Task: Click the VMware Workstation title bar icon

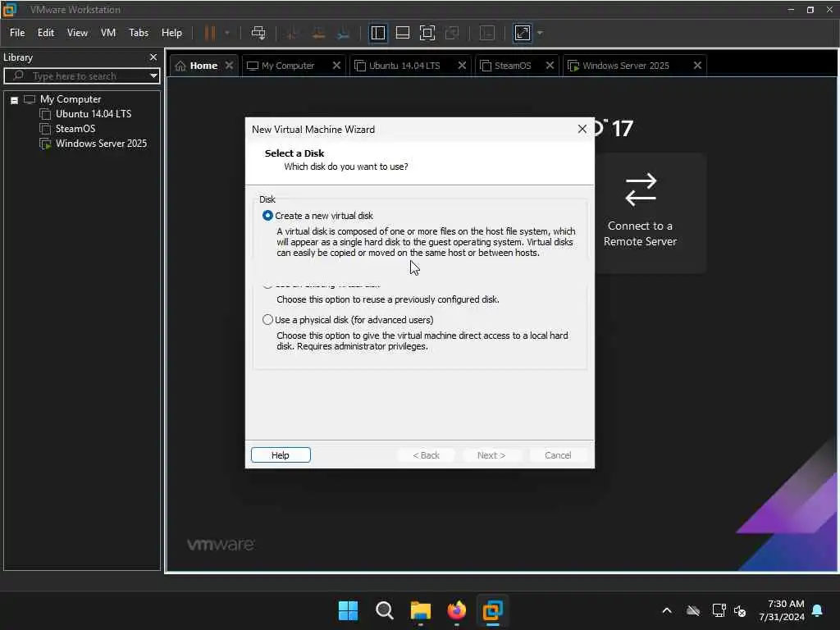Action: (x=10, y=10)
